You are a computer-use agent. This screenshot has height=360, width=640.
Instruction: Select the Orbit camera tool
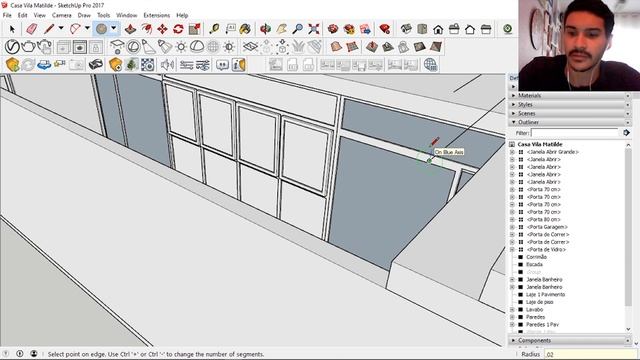266,29
